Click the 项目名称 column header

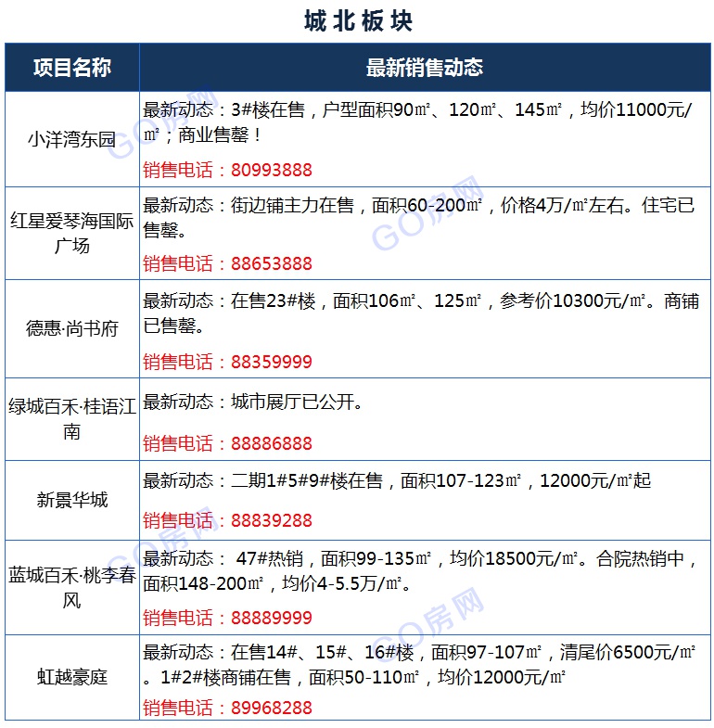72,68
